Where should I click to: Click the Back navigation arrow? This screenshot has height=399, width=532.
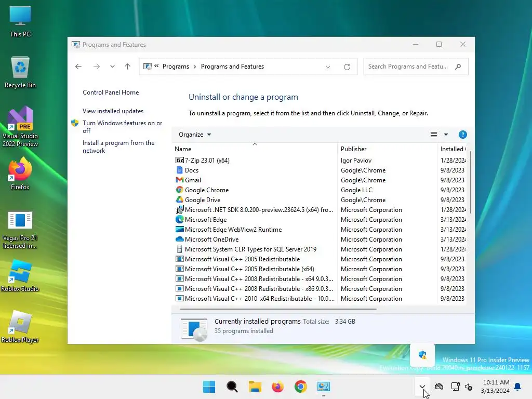click(78, 66)
